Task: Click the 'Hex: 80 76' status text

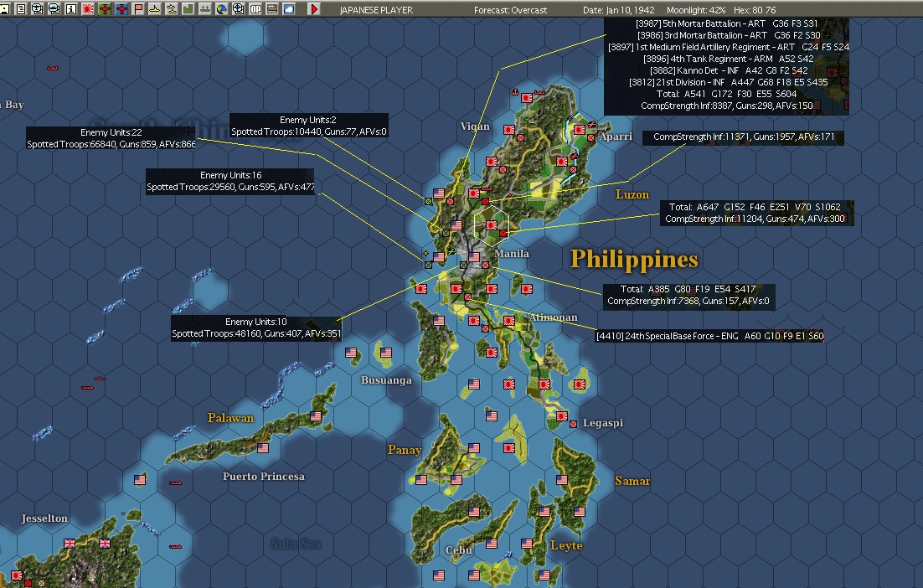Action: point(755,10)
